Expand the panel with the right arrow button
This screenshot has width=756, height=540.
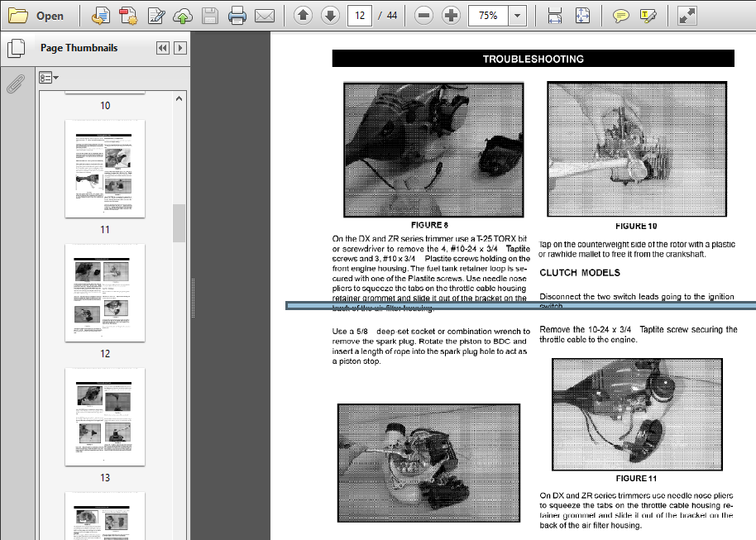click(180, 48)
